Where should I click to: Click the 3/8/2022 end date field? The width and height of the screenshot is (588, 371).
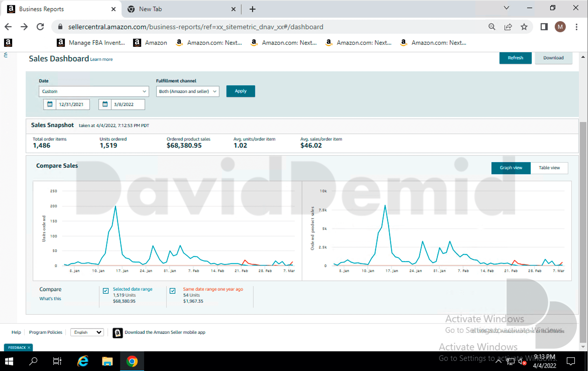pos(128,104)
